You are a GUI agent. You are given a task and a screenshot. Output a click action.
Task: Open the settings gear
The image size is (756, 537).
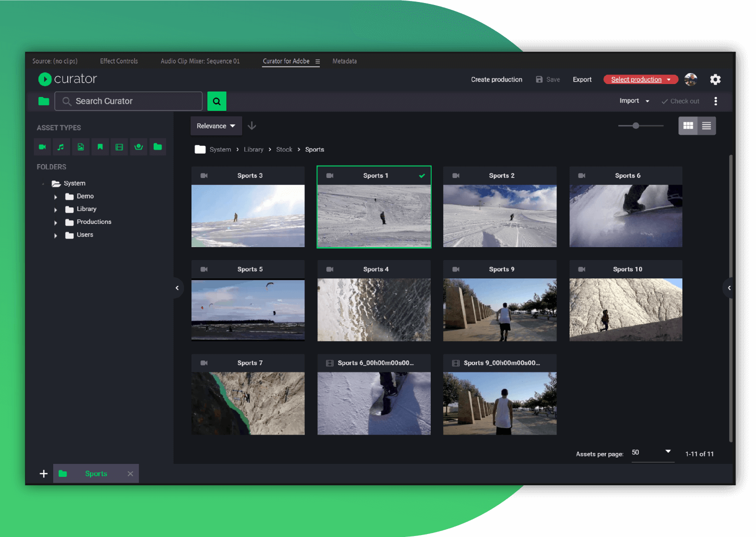click(715, 80)
